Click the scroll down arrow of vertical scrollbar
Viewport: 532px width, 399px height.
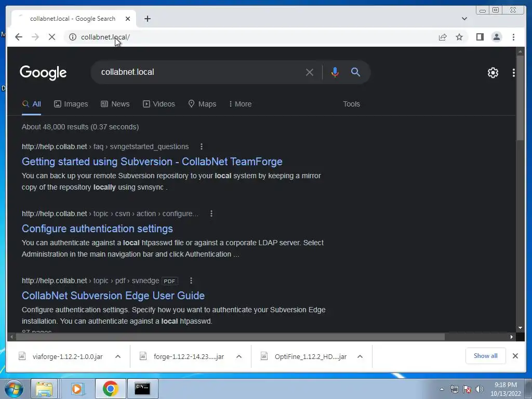click(520, 328)
